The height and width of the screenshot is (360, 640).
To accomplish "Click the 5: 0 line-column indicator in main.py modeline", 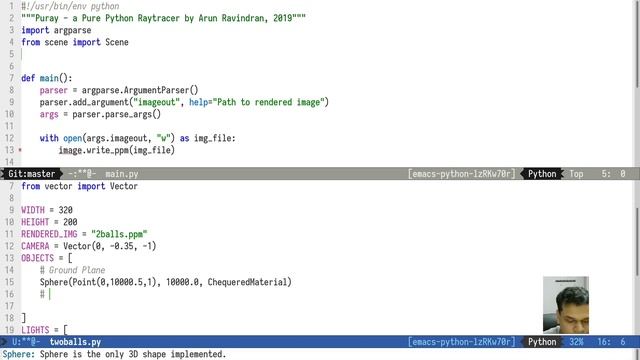I will pos(613,174).
